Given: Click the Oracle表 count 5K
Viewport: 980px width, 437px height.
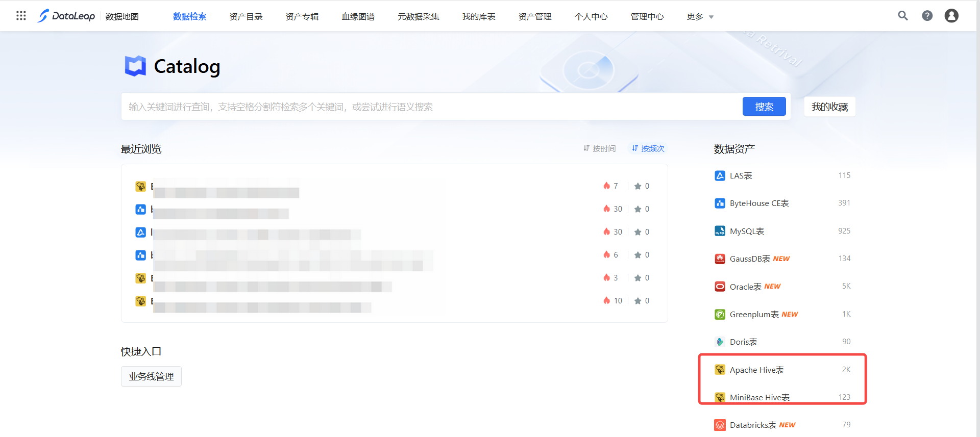Looking at the screenshot, I should (846, 286).
